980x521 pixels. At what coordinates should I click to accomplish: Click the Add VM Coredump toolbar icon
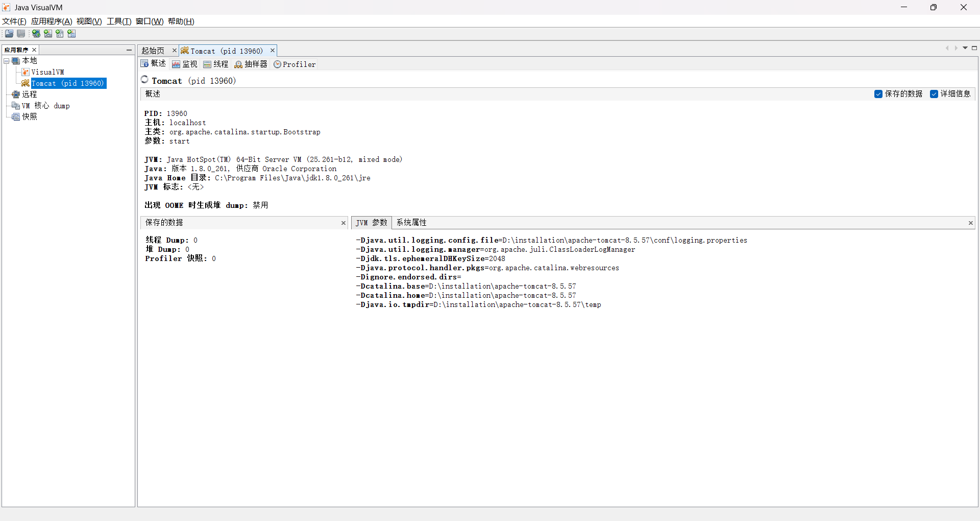click(x=60, y=34)
